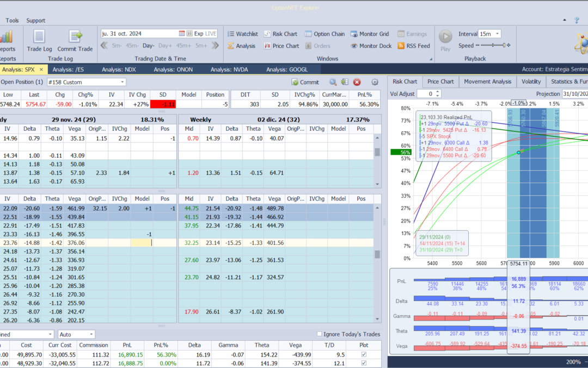Open the Auto dropdown at bottom left
Screen dimensions: 588x368
[x=91, y=334]
